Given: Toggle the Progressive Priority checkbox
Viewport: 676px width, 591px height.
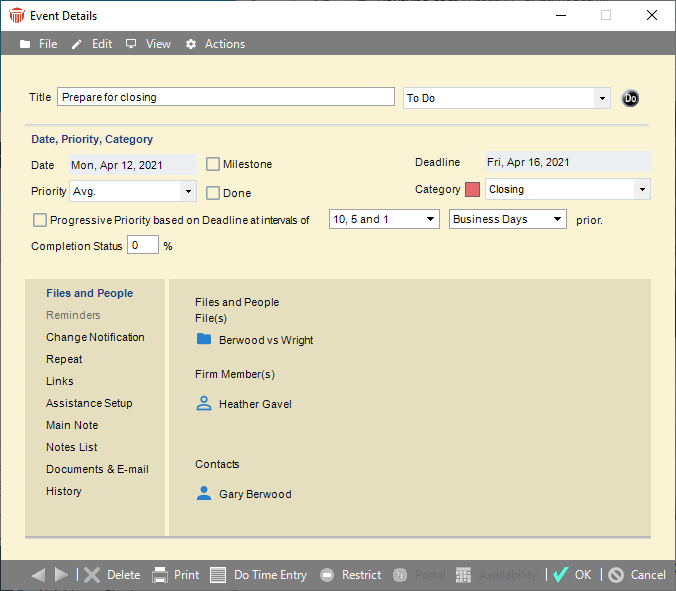Looking at the screenshot, I should click(x=40, y=220).
